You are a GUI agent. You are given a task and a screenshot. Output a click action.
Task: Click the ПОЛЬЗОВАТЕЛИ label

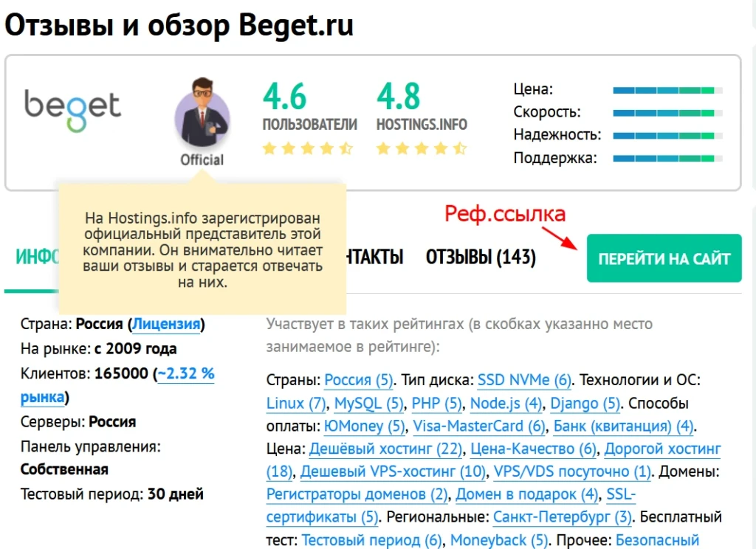(x=309, y=125)
